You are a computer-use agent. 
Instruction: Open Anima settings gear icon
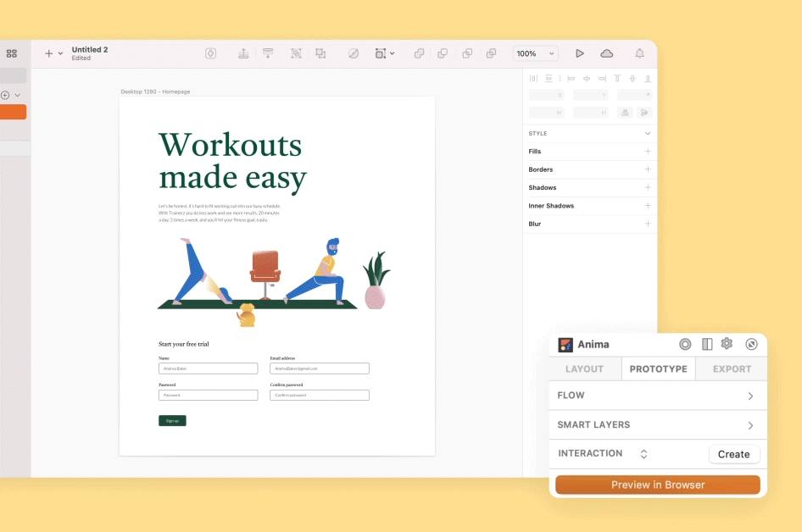point(727,344)
